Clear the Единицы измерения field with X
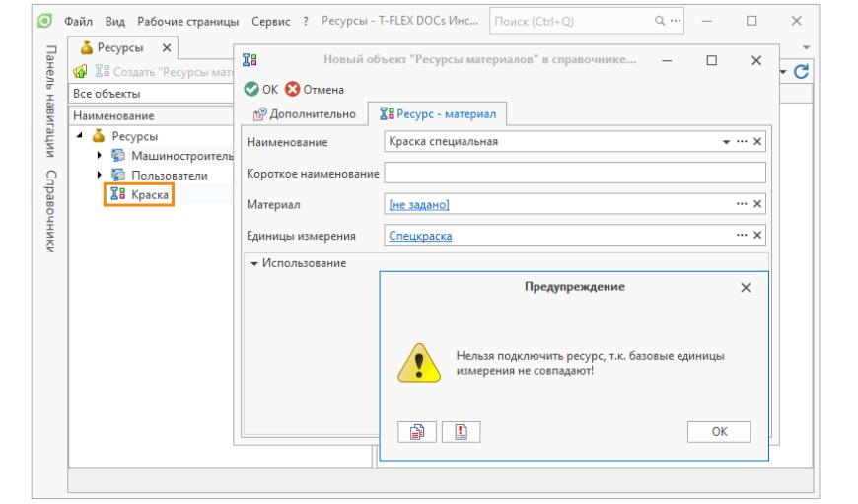 757,236
